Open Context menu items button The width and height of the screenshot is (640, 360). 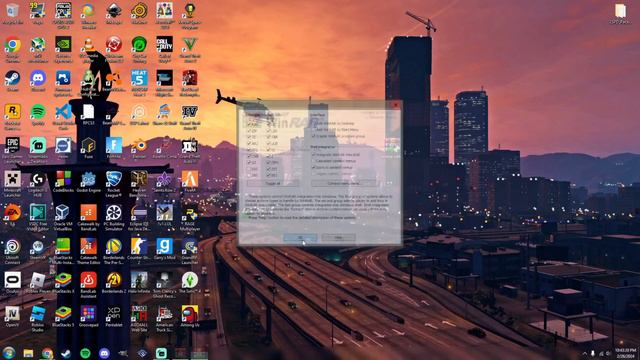click(344, 183)
